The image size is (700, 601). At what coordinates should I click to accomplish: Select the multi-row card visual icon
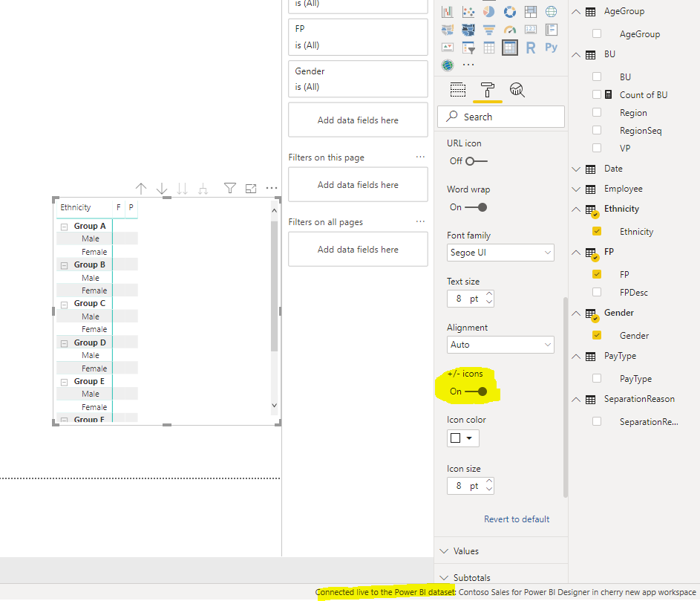[x=552, y=30]
